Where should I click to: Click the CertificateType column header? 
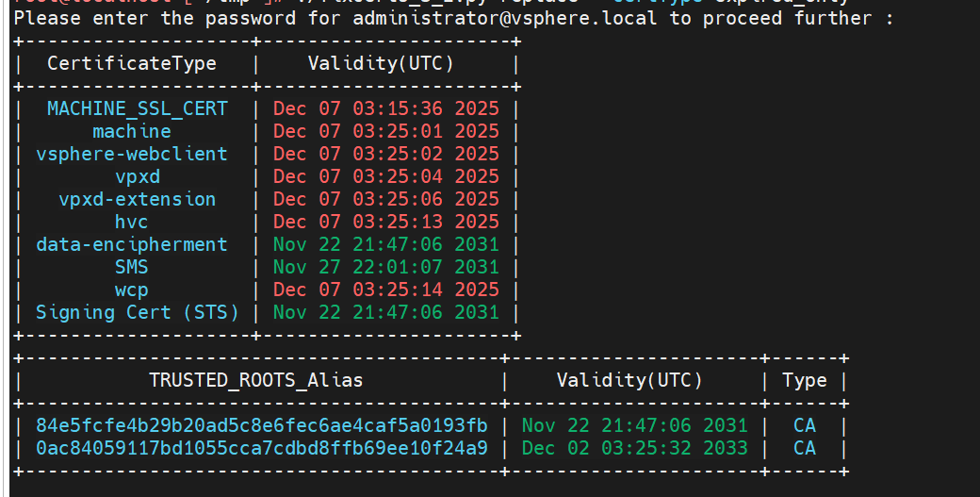[x=132, y=63]
